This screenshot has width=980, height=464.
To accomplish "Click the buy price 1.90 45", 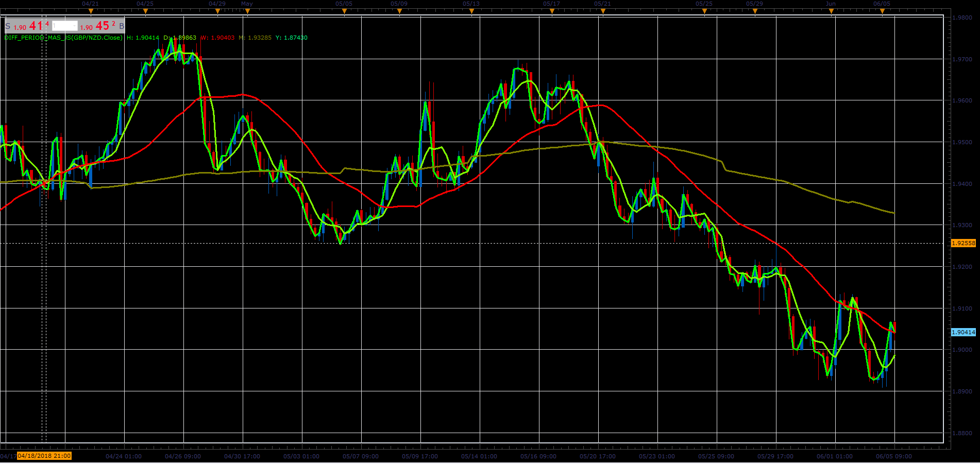I will point(97,26).
